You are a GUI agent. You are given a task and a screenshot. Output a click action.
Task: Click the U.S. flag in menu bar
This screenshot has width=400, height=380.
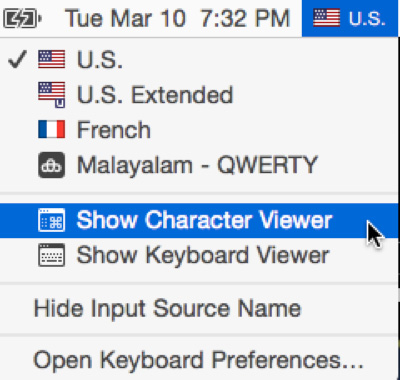pyautogui.click(x=327, y=18)
